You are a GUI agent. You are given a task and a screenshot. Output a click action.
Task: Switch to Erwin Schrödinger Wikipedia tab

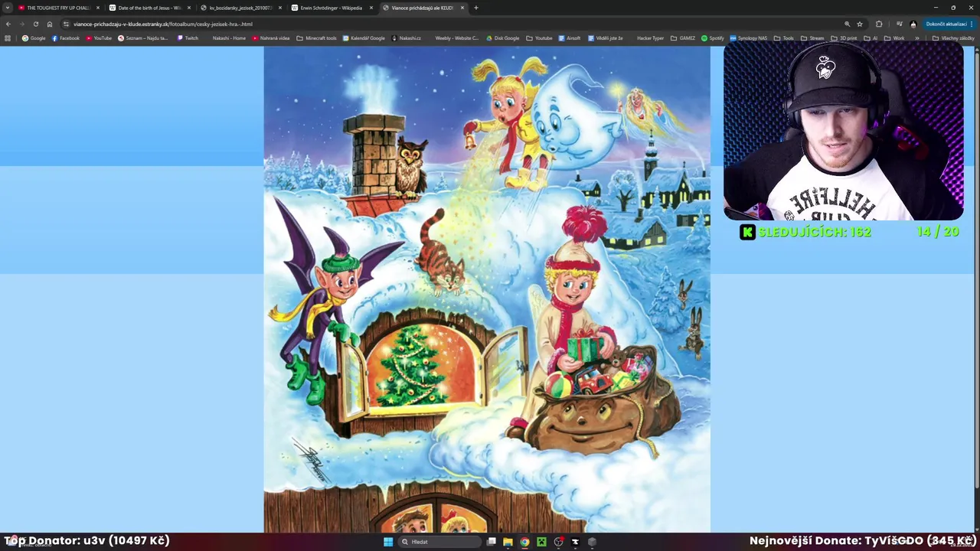pyautogui.click(x=332, y=8)
